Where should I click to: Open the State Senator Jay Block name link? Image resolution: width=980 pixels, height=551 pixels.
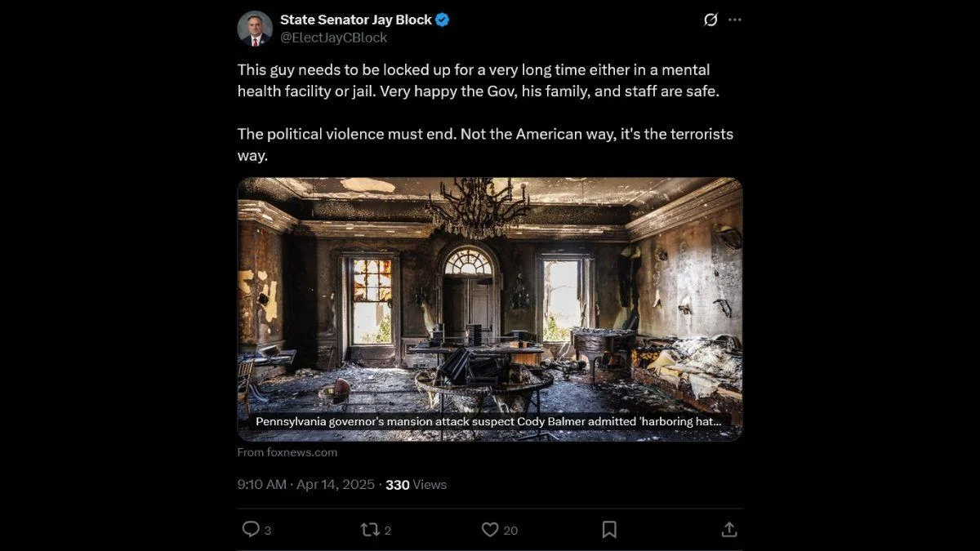(356, 20)
